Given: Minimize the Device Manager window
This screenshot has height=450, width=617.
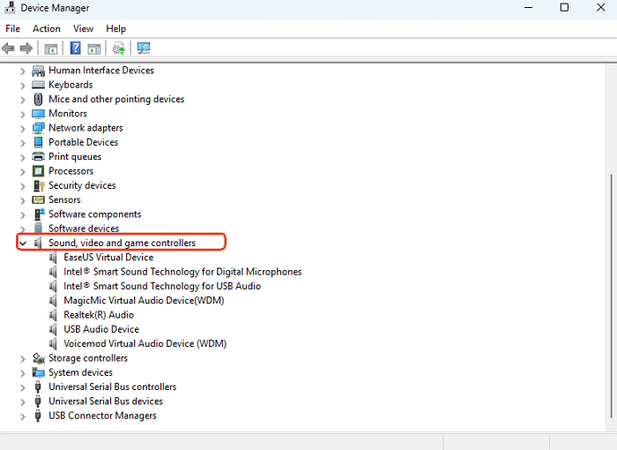Looking at the screenshot, I should (528, 7).
